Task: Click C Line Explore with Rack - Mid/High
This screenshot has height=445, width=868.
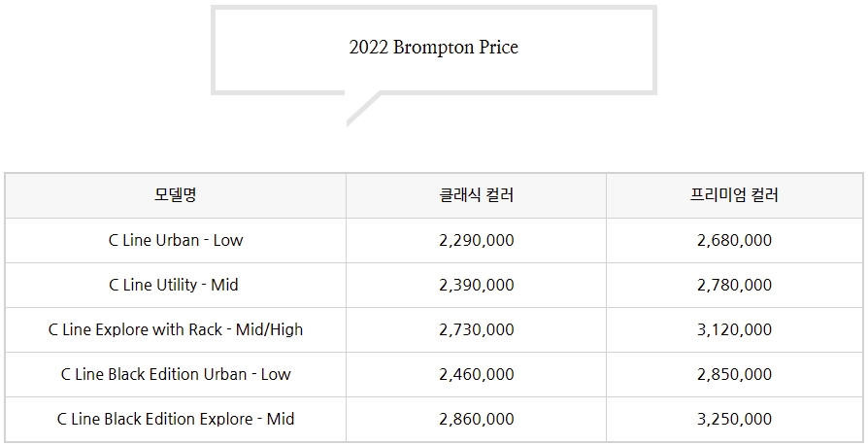Action: [x=176, y=329]
